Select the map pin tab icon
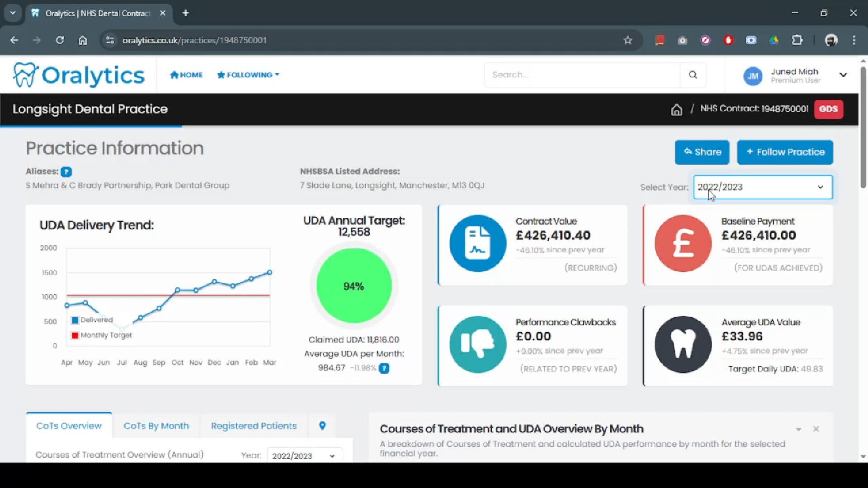This screenshot has height=488, width=868. [322, 426]
